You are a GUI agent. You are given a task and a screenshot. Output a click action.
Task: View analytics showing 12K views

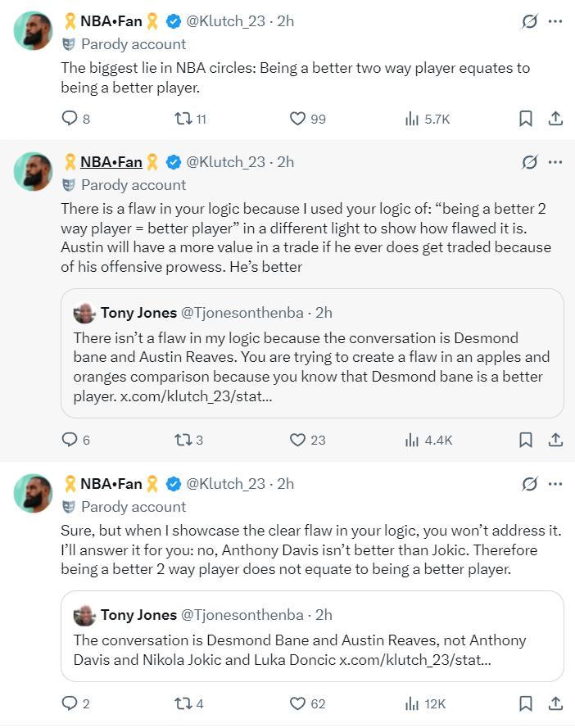[413, 703]
